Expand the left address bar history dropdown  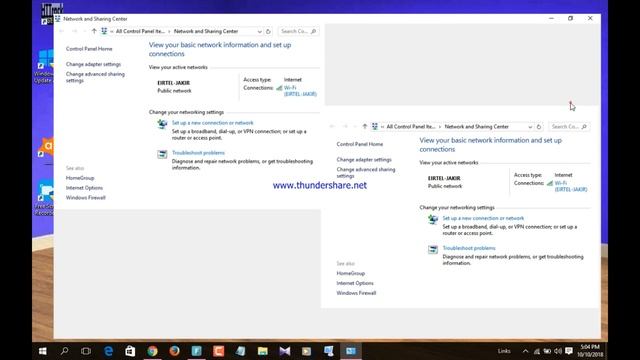coord(259,31)
